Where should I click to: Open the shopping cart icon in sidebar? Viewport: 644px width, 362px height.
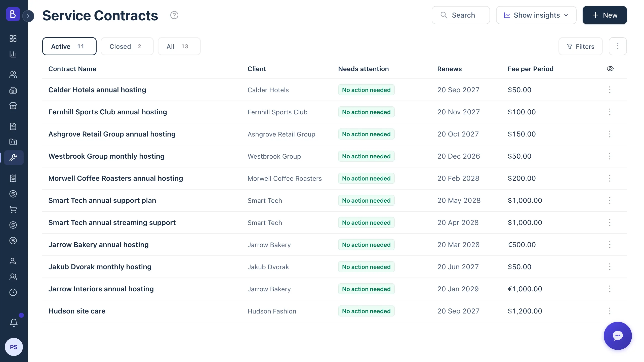(13, 209)
